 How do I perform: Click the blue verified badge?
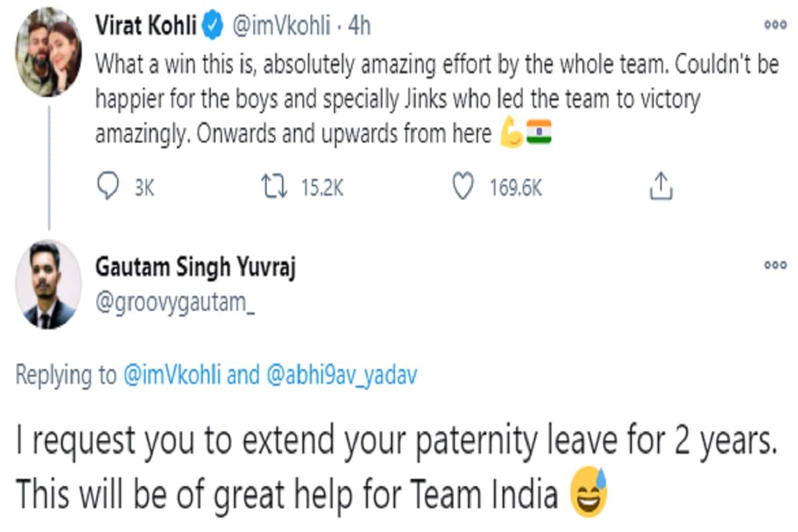point(213,27)
